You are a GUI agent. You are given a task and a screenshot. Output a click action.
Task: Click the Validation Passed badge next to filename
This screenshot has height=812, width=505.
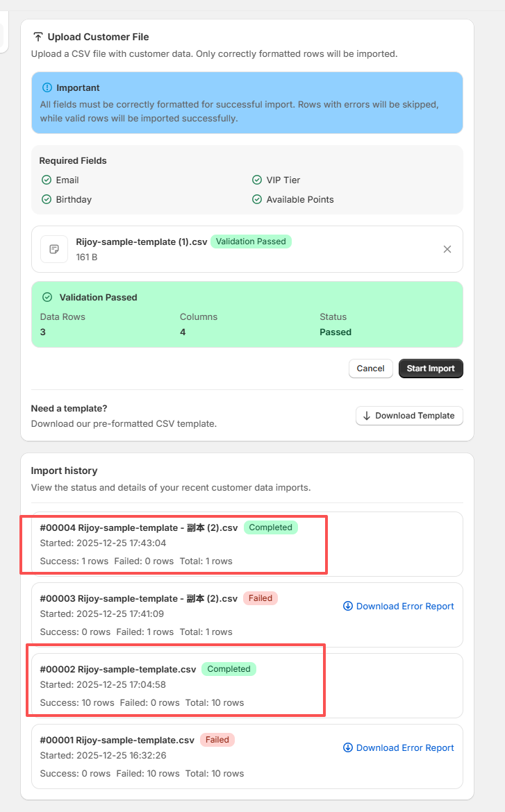[x=251, y=242]
